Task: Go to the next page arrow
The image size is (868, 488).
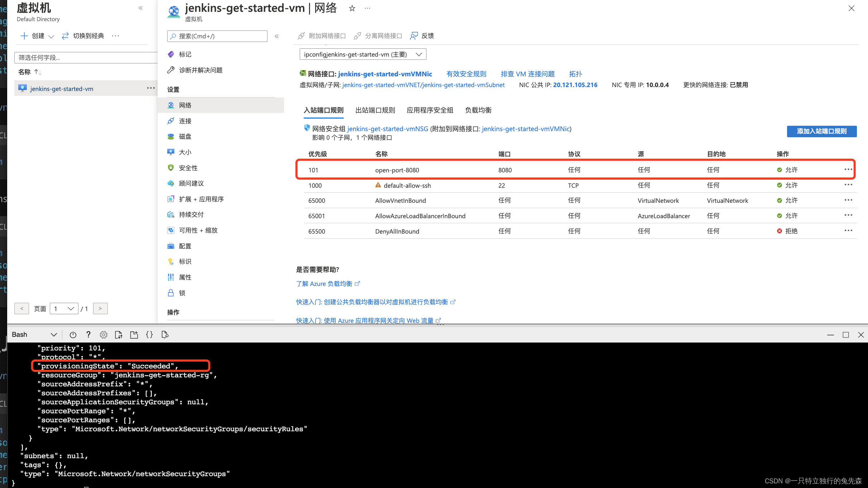Action: point(100,308)
